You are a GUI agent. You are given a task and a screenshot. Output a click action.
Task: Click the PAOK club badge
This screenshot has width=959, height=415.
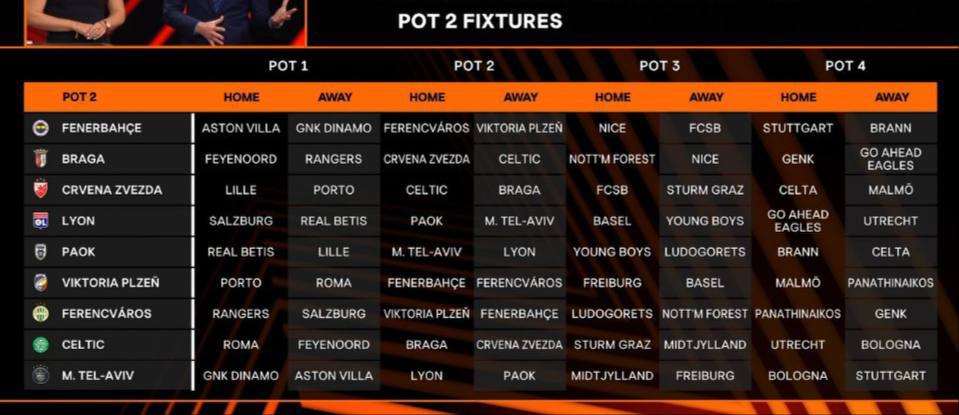point(41,252)
